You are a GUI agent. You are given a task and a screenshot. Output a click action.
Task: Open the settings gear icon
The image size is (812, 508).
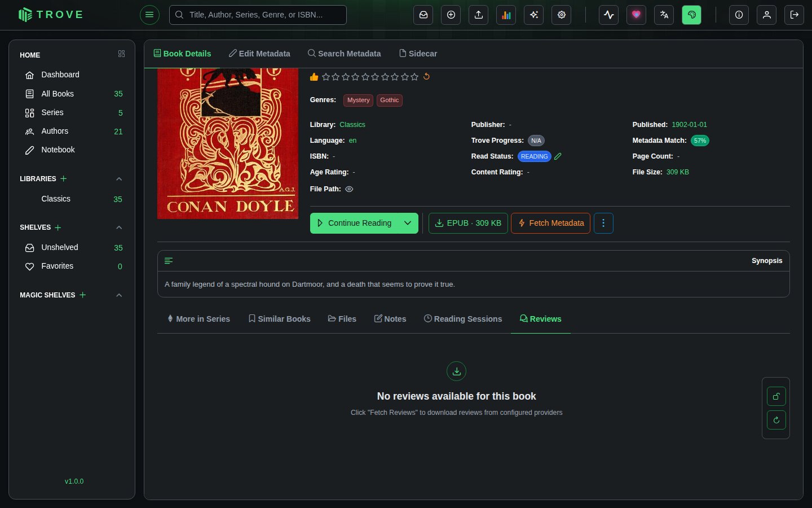[x=562, y=15]
